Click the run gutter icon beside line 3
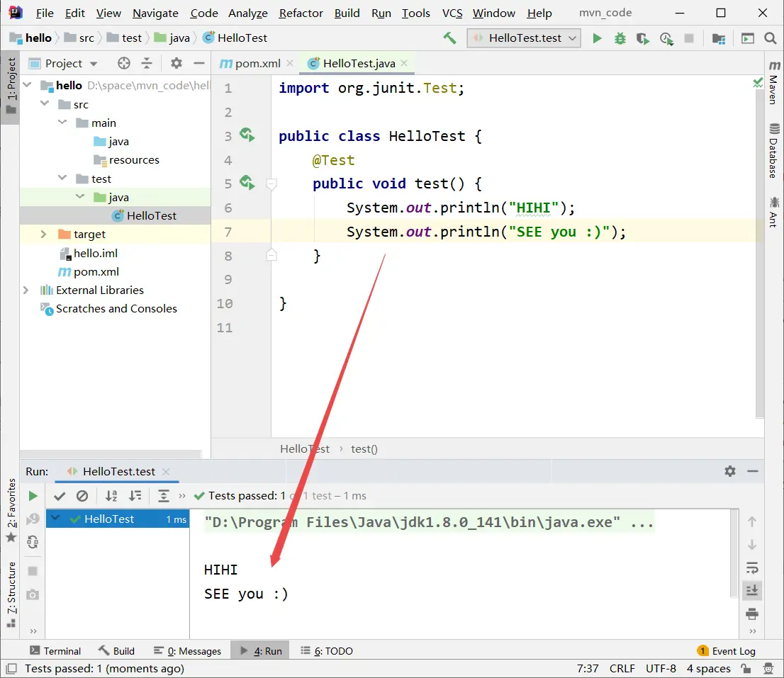The height and width of the screenshot is (678, 784). (x=247, y=135)
